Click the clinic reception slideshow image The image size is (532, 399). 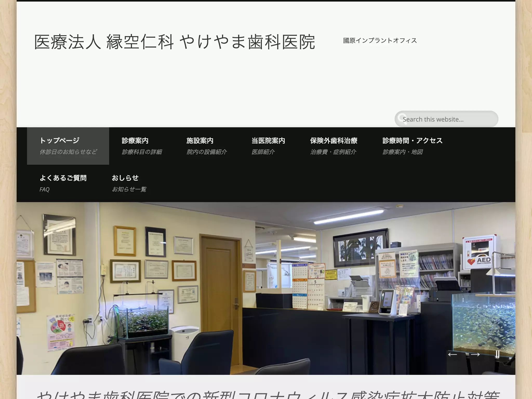tap(266, 288)
